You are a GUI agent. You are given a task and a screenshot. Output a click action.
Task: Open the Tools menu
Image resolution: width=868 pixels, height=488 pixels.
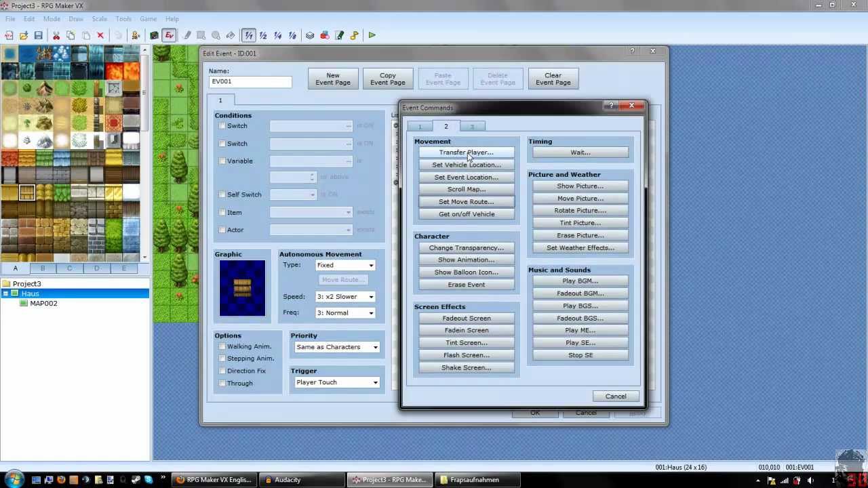(123, 19)
